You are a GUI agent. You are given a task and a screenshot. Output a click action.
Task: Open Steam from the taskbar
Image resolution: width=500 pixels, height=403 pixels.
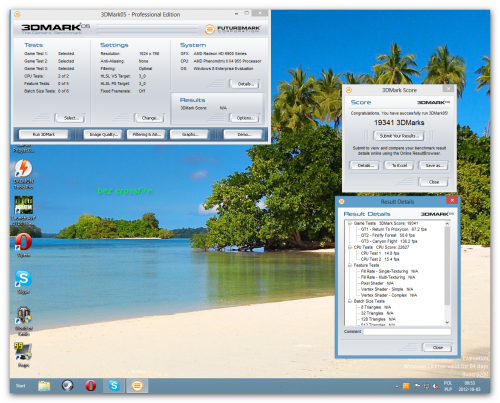pos(67,386)
